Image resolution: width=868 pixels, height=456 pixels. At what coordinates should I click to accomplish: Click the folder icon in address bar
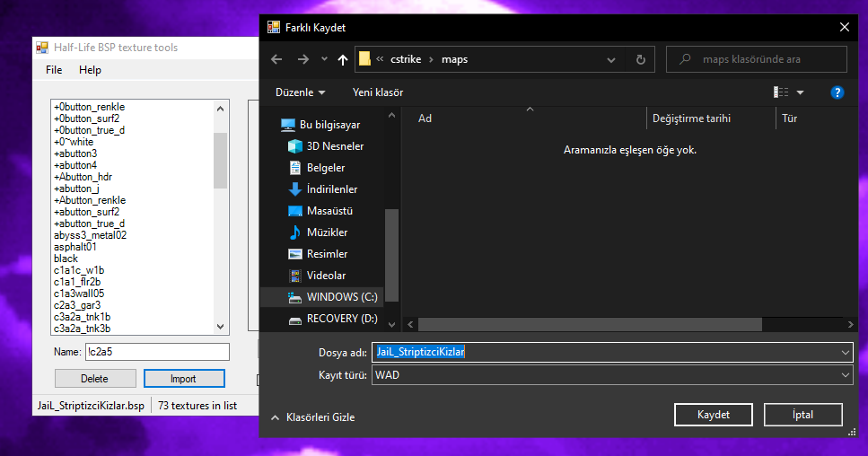coord(364,58)
